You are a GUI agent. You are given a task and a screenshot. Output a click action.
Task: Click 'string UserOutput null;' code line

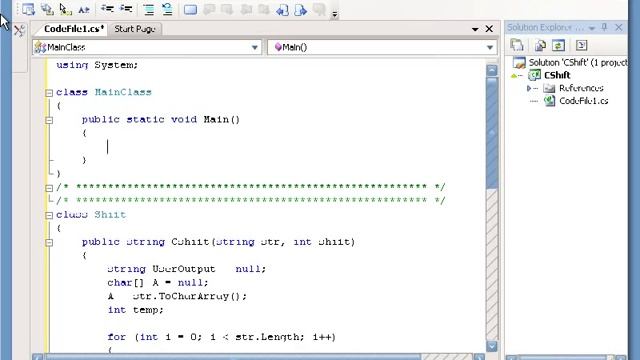(187, 269)
